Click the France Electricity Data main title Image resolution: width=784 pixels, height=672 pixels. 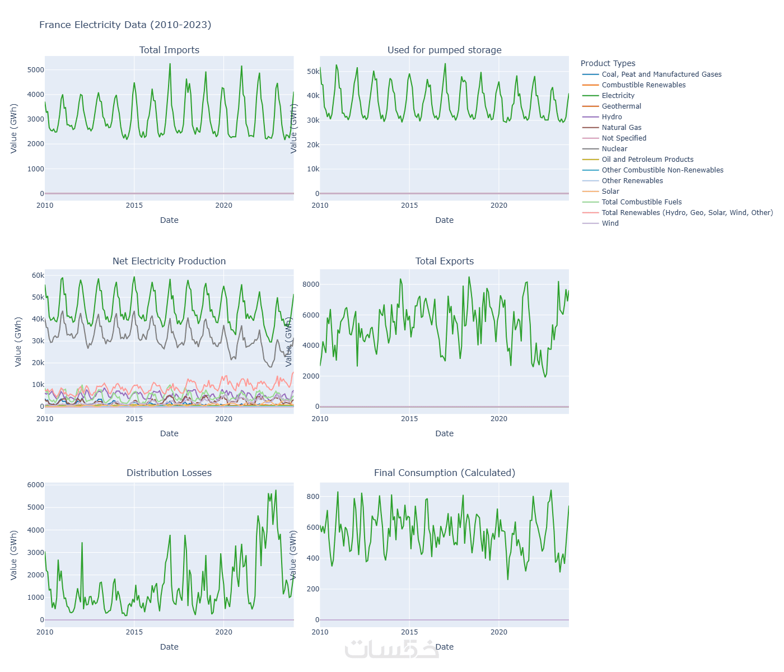125,25
